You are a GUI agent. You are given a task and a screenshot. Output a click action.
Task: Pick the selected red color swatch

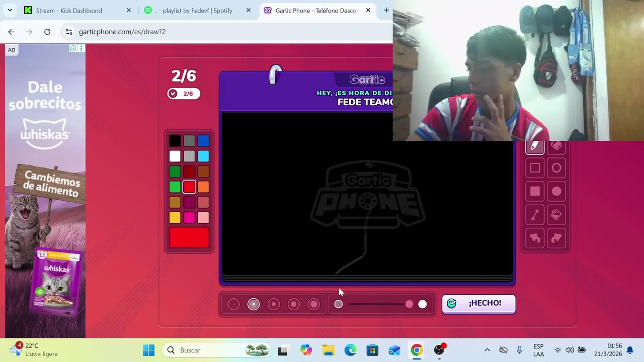click(x=189, y=187)
